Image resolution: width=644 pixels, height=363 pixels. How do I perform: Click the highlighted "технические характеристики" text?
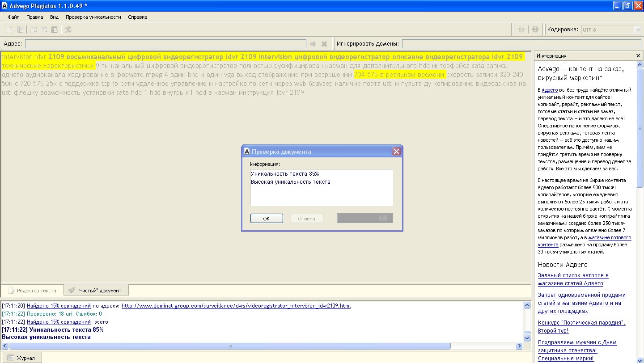coord(48,66)
